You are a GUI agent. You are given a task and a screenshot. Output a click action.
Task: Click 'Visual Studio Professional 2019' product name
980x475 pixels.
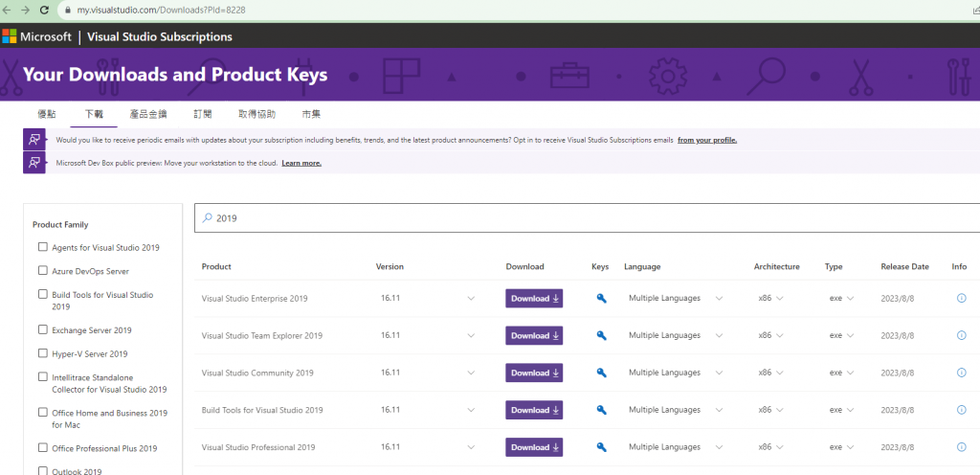pos(258,447)
